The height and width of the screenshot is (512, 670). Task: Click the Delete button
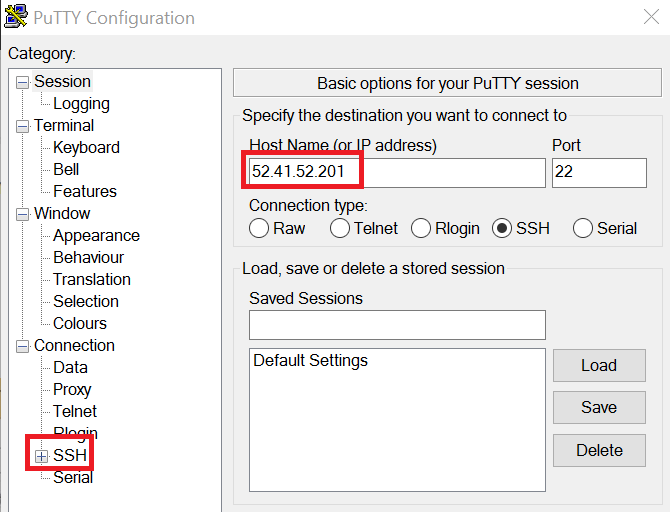pyautogui.click(x=599, y=450)
